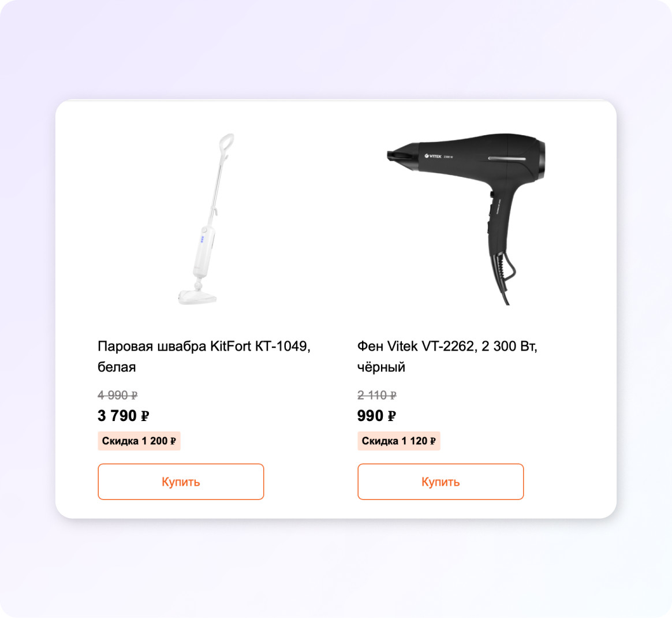The height and width of the screenshot is (618, 672).
Task: Select the Скидка 1 120 ₽ badge
Action: tap(399, 441)
